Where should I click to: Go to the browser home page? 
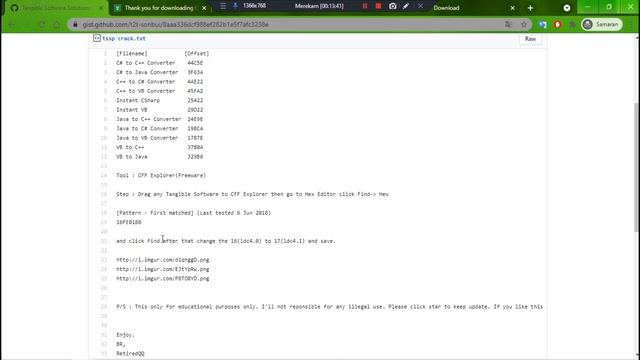point(57,24)
